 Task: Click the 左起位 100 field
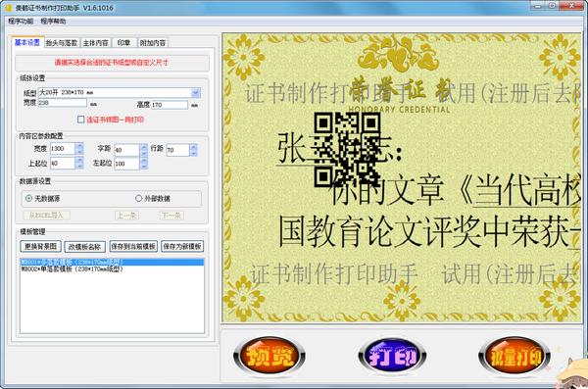[126, 164]
